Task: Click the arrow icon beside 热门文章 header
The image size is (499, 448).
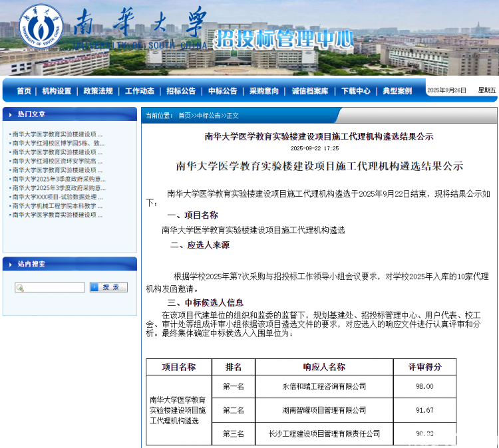Action: coord(10,114)
